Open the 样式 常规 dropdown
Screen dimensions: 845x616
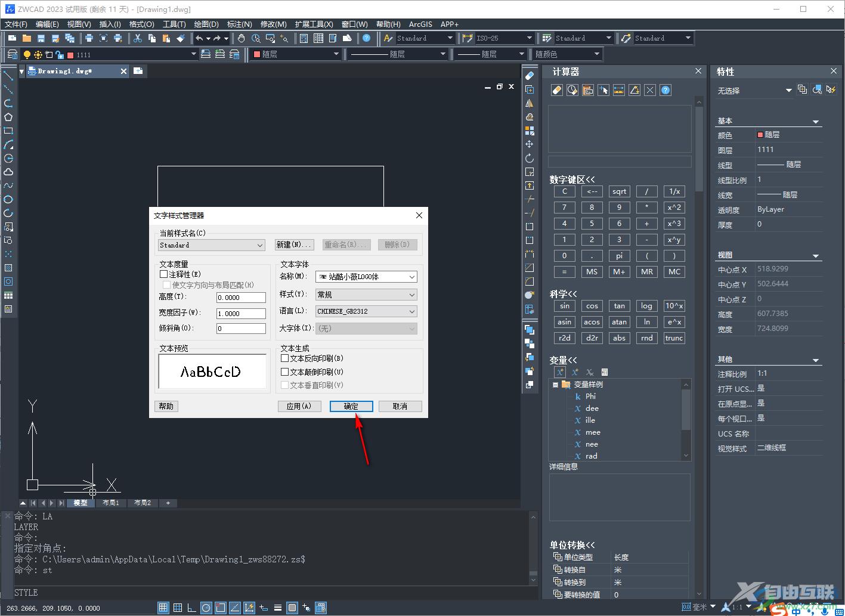point(366,295)
